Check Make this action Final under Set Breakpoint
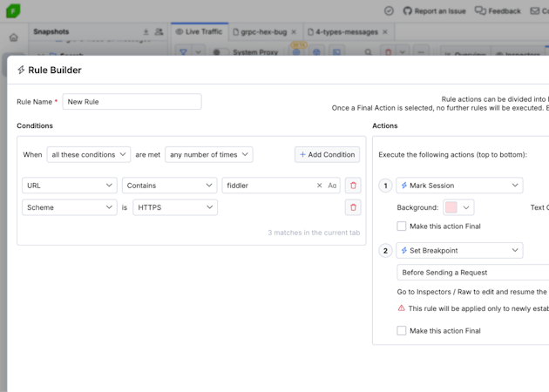This screenshot has width=549, height=392. coord(402,331)
